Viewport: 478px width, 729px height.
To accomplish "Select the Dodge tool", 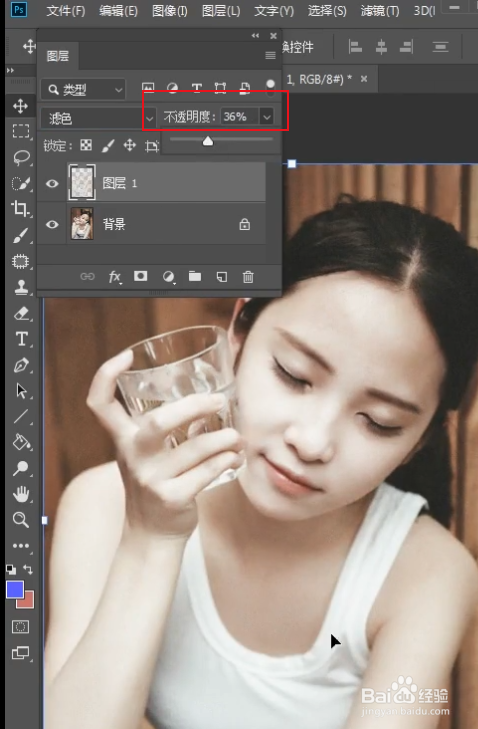I will tap(20, 468).
